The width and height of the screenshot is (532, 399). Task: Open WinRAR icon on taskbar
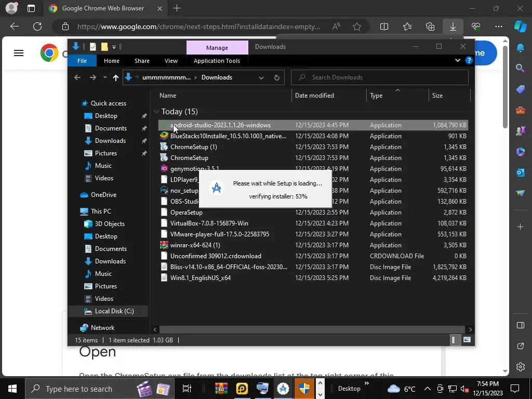coord(221,389)
